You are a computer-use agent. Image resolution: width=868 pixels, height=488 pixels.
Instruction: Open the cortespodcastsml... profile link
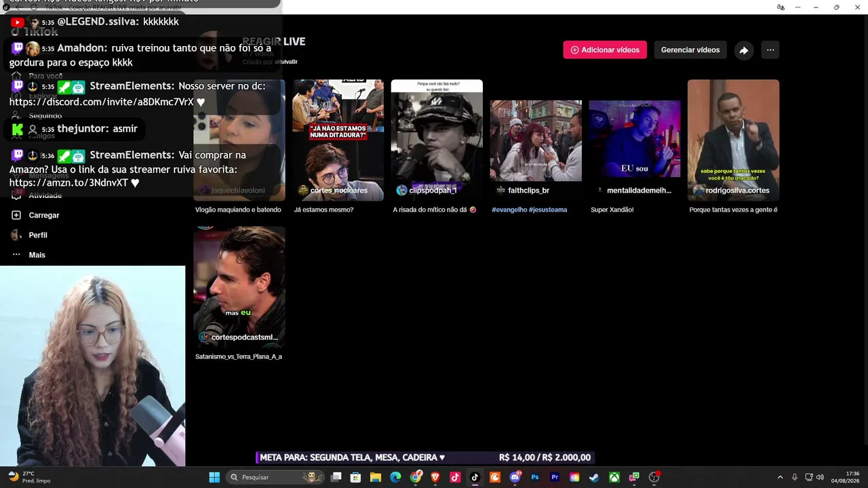[x=238, y=338]
